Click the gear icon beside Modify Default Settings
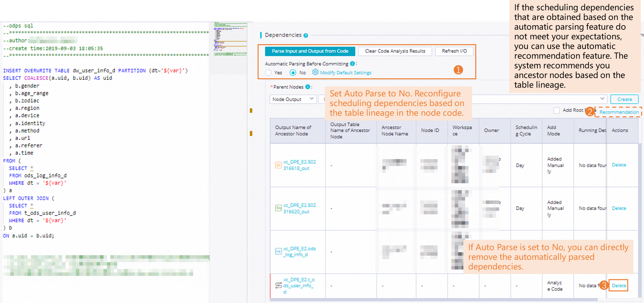 click(315, 72)
